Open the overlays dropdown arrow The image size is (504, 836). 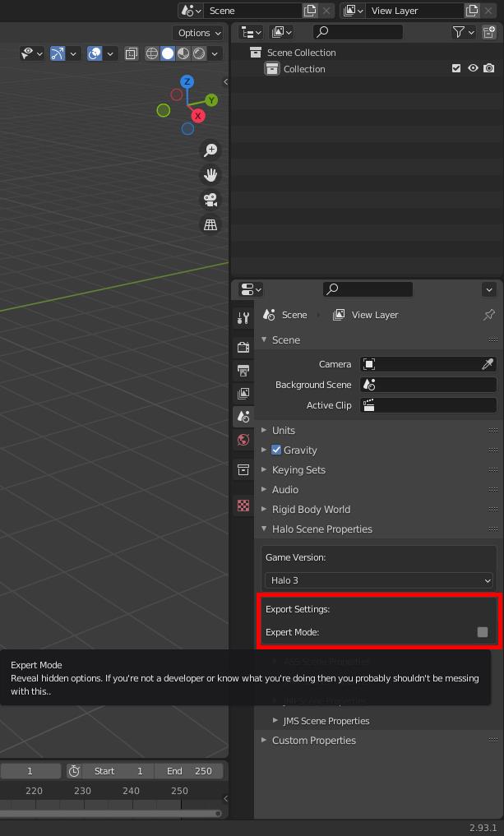point(110,53)
